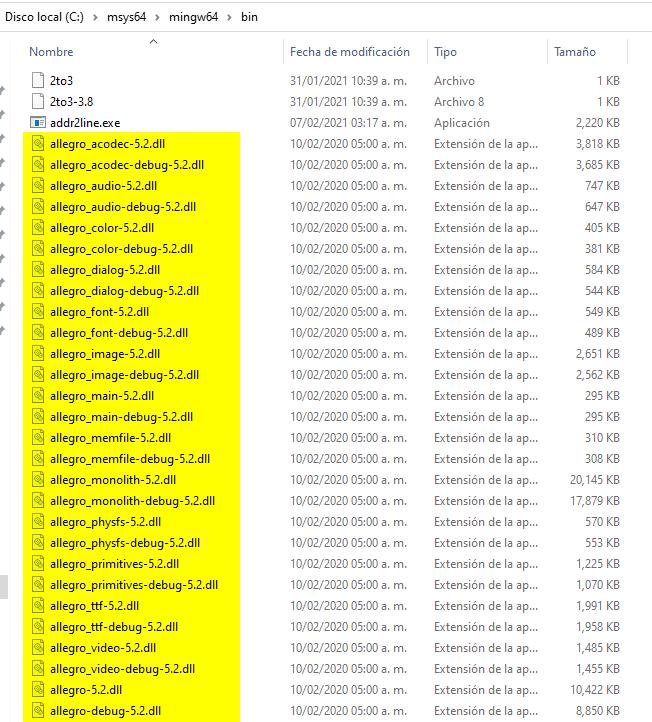Click the allegro_image-debug-5.2.dll file icon
This screenshot has width=652, height=722.
click(38, 375)
